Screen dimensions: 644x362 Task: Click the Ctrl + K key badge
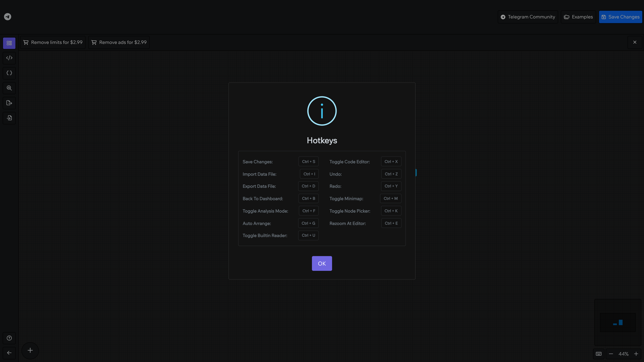(x=391, y=211)
